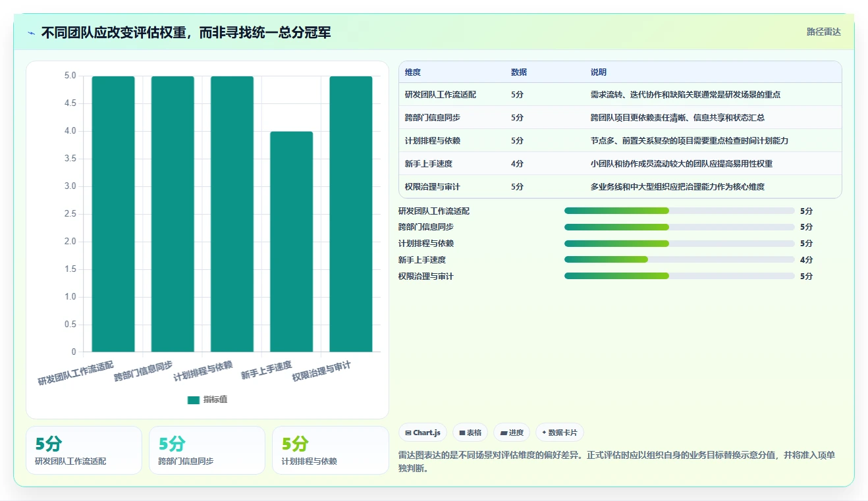Click the 权限治理与审计 progress row label
The height and width of the screenshot is (501, 868).
pos(426,277)
